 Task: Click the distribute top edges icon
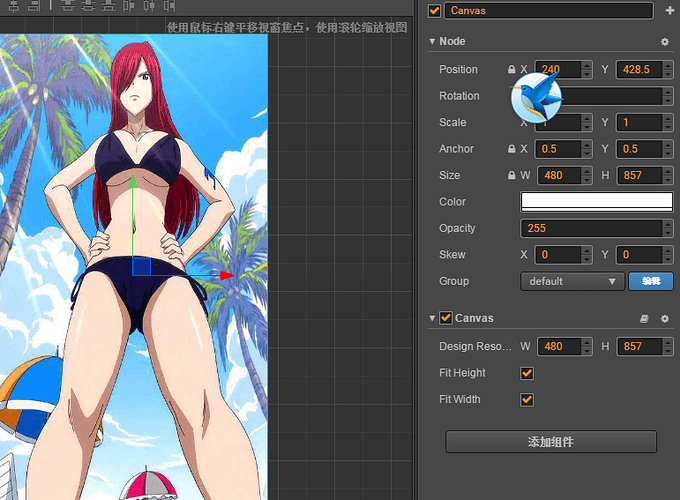click(x=67, y=5)
